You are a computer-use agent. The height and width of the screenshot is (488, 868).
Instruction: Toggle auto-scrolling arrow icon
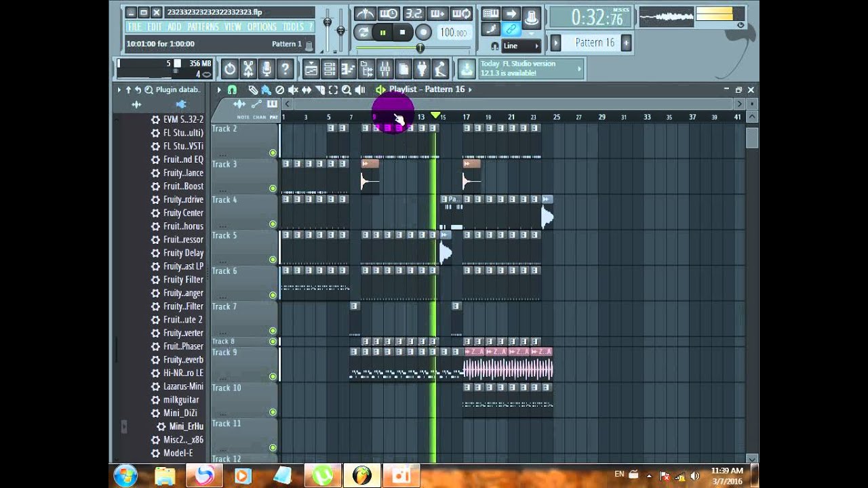point(511,14)
